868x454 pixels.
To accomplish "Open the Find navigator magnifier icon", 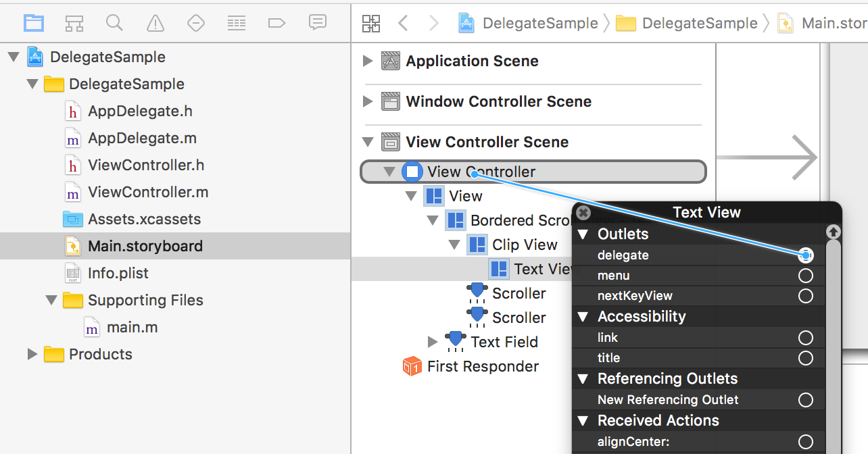I will 115,23.
